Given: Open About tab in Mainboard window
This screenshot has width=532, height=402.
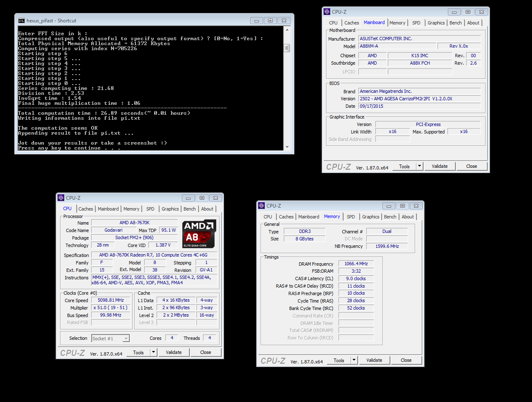Looking at the screenshot, I should click(x=473, y=23).
